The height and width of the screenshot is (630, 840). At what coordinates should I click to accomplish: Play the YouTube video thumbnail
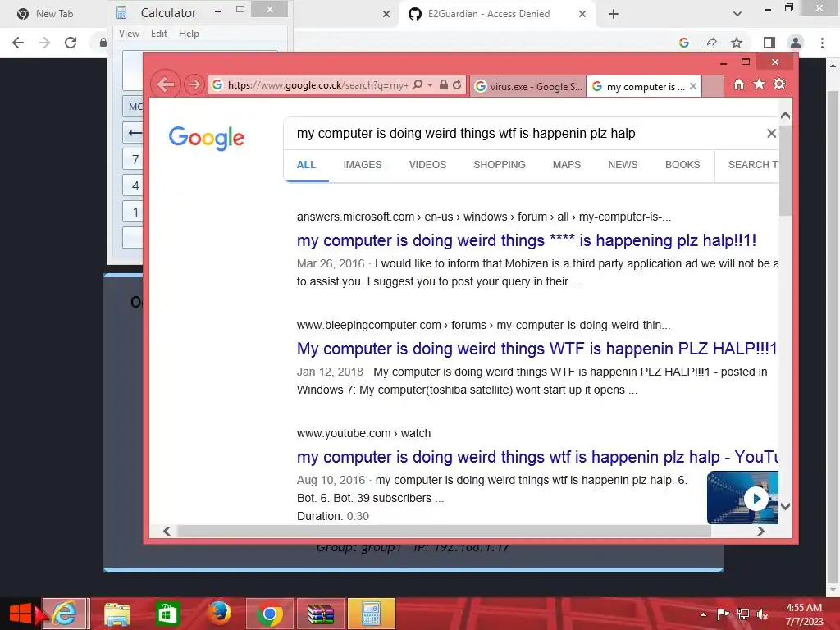[x=743, y=498]
